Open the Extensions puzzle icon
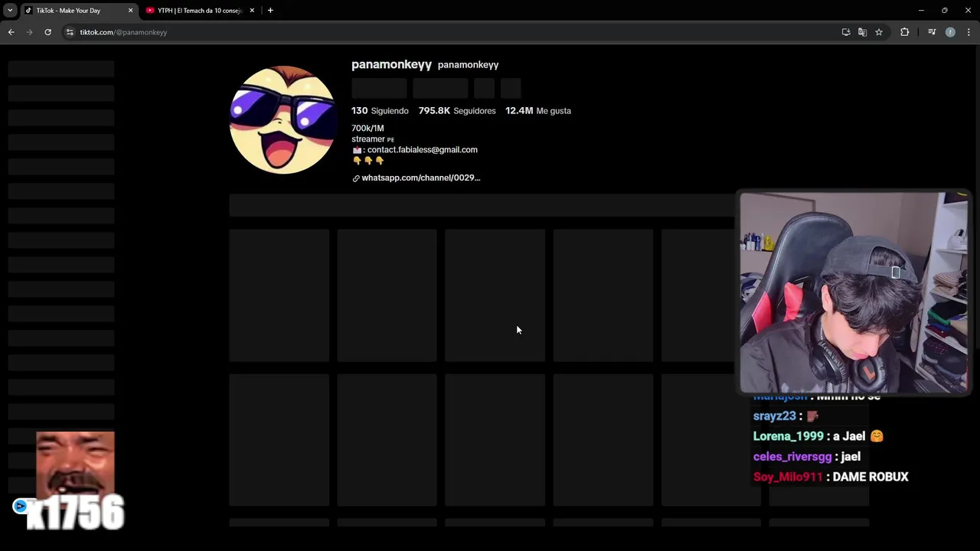The image size is (980, 551). pos(905,32)
